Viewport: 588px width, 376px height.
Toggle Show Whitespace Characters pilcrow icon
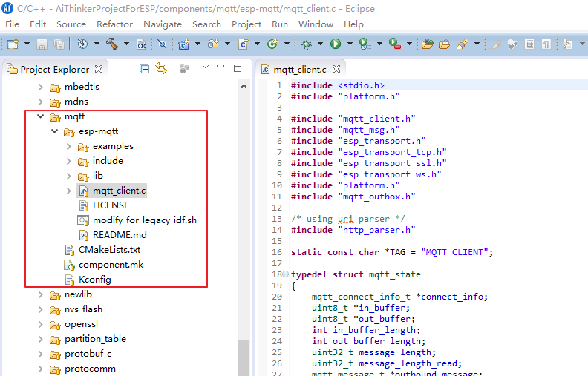pyautogui.click(x=546, y=44)
